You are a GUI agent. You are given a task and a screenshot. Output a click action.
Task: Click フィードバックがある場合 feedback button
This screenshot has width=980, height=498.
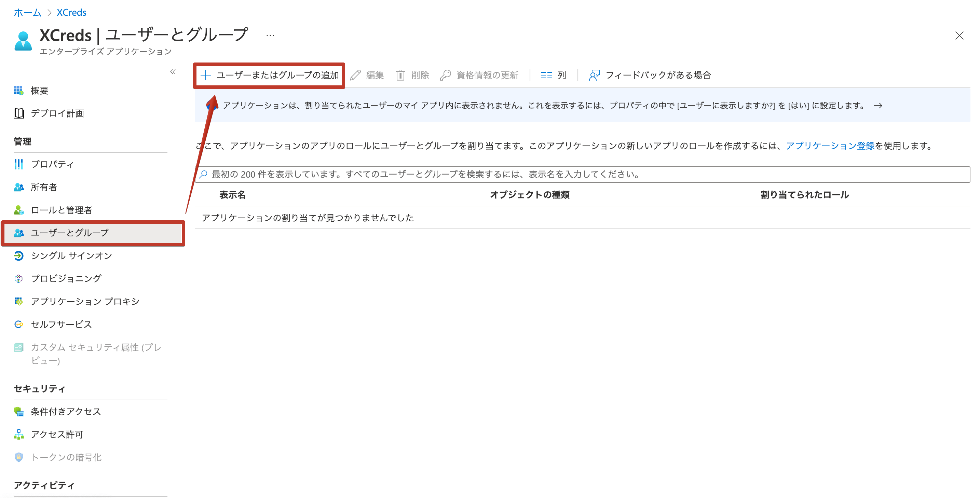pos(650,75)
